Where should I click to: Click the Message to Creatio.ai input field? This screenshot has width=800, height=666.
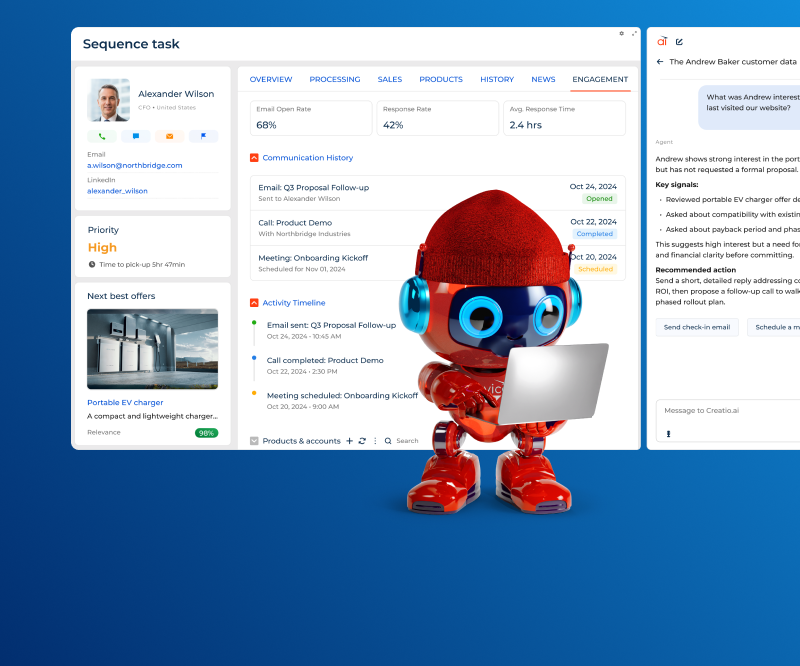point(728,421)
